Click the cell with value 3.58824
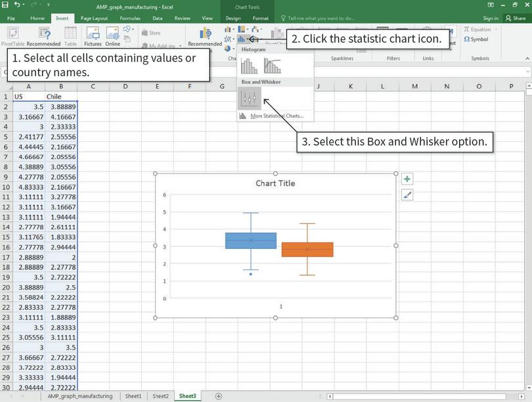 click(29, 297)
